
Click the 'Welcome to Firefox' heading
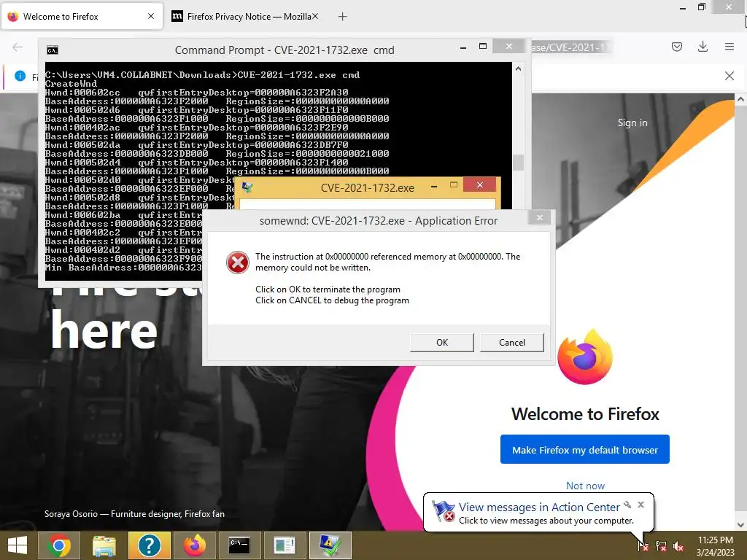click(x=585, y=414)
